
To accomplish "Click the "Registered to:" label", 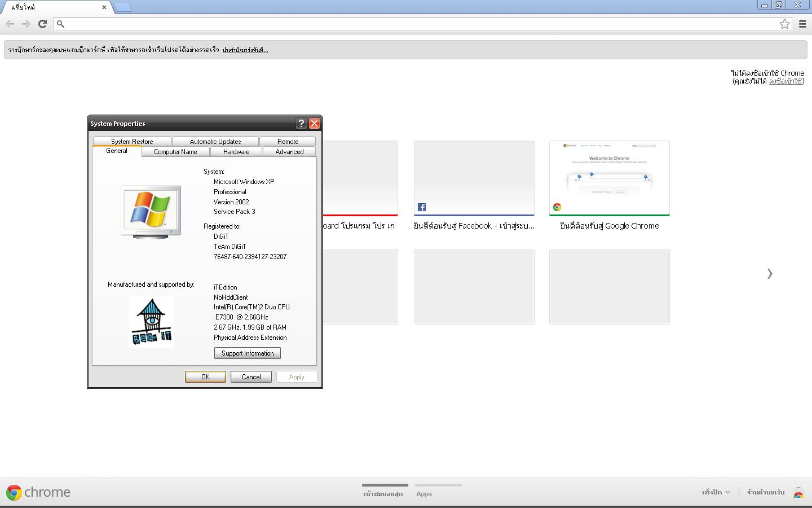I will (222, 226).
